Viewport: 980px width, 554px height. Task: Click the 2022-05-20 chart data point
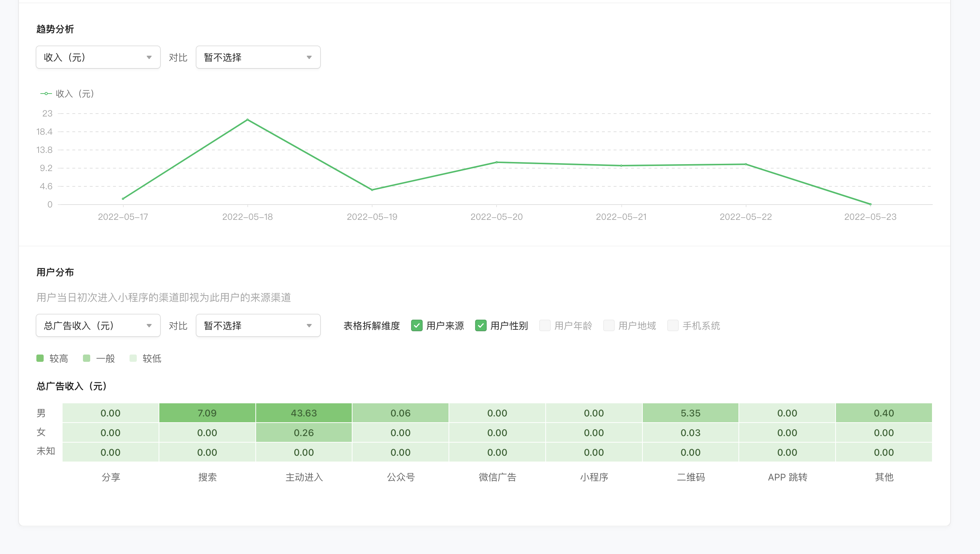coord(497,162)
